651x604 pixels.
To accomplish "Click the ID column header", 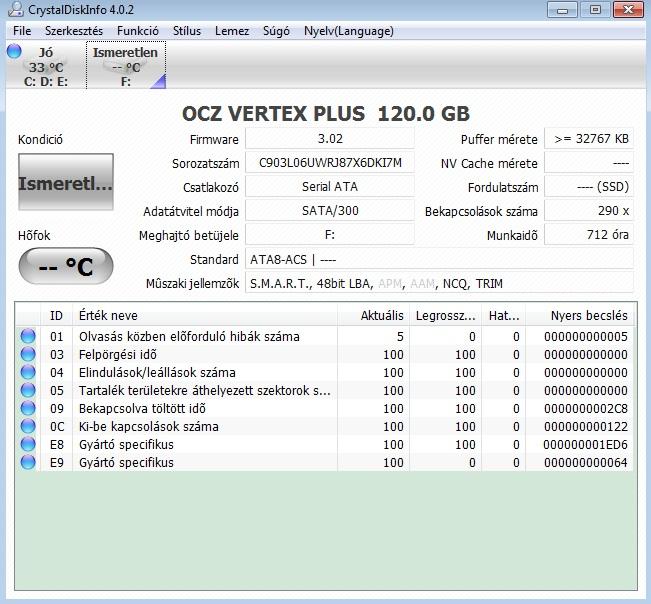I will click(56, 315).
